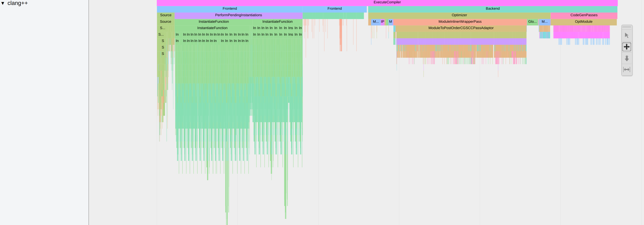
Task: Activate the pan tool with four arrows
Action: 627,47
